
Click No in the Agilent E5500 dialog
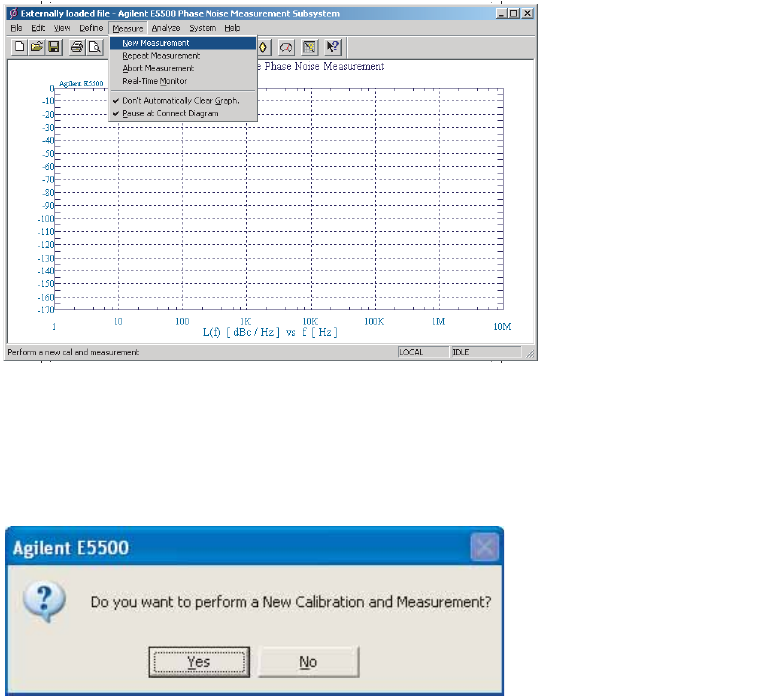(308, 662)
